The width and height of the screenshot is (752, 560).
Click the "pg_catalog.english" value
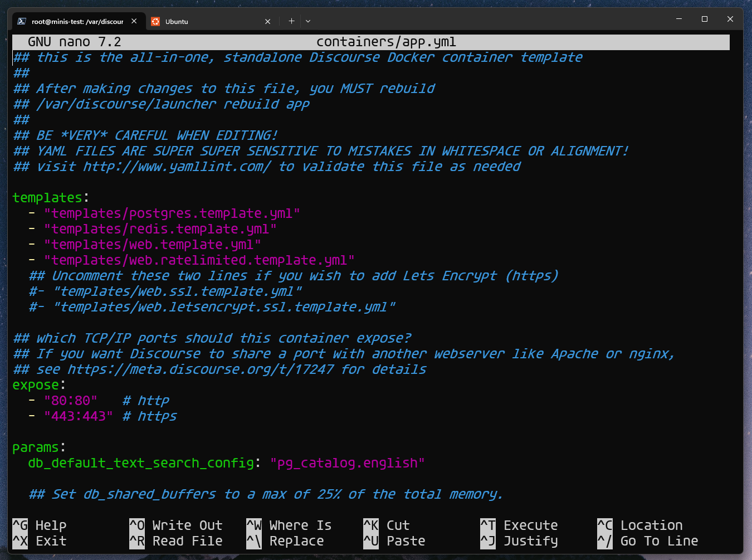coord(348,463)
